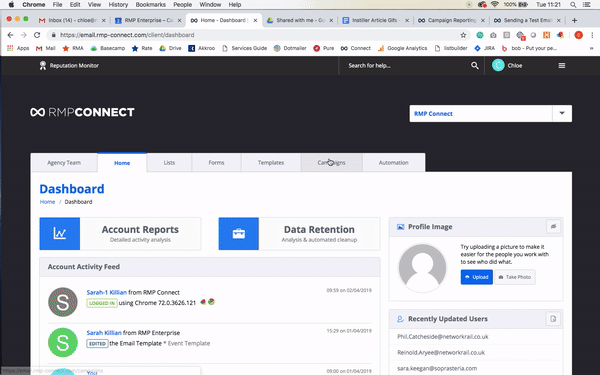Click the Take Photo button
This screenshot has height=375, width=600.
tap(515, 277)
